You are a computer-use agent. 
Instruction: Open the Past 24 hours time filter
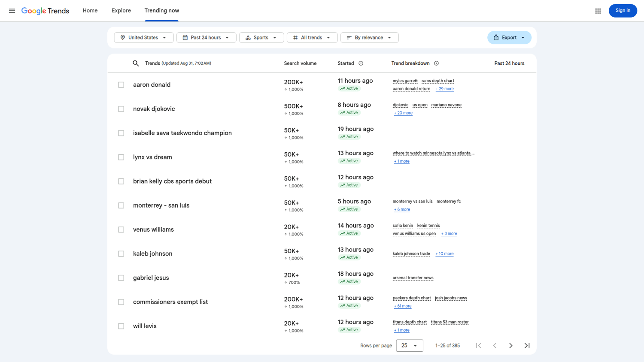206,38
